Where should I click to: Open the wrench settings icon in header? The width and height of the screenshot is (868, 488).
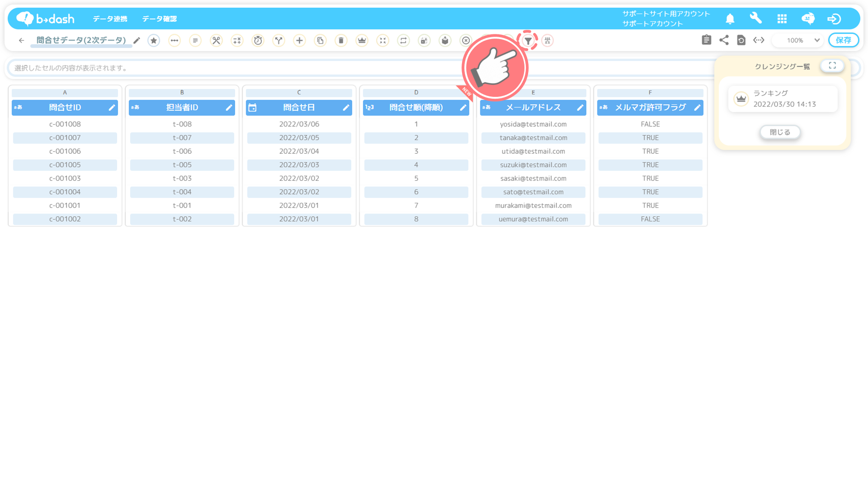(x=755, y=18)
